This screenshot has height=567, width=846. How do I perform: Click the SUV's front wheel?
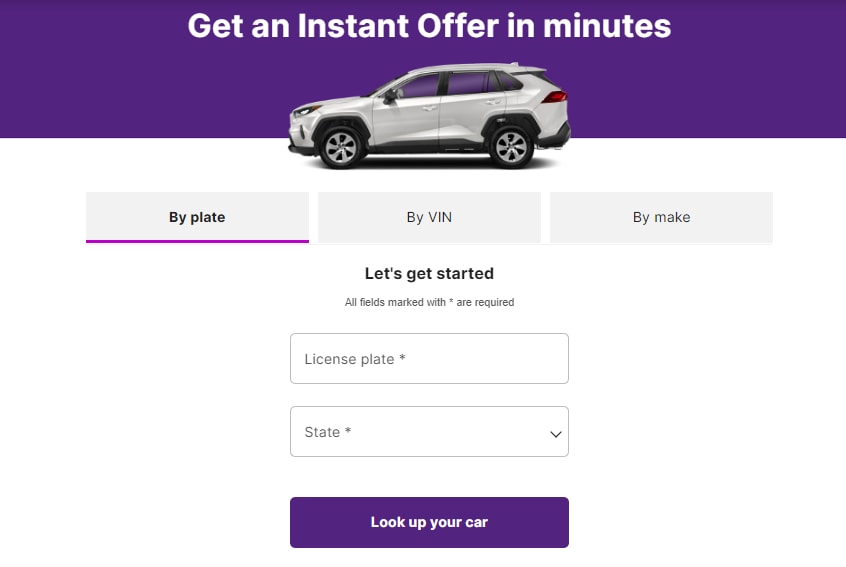[340, 147]
